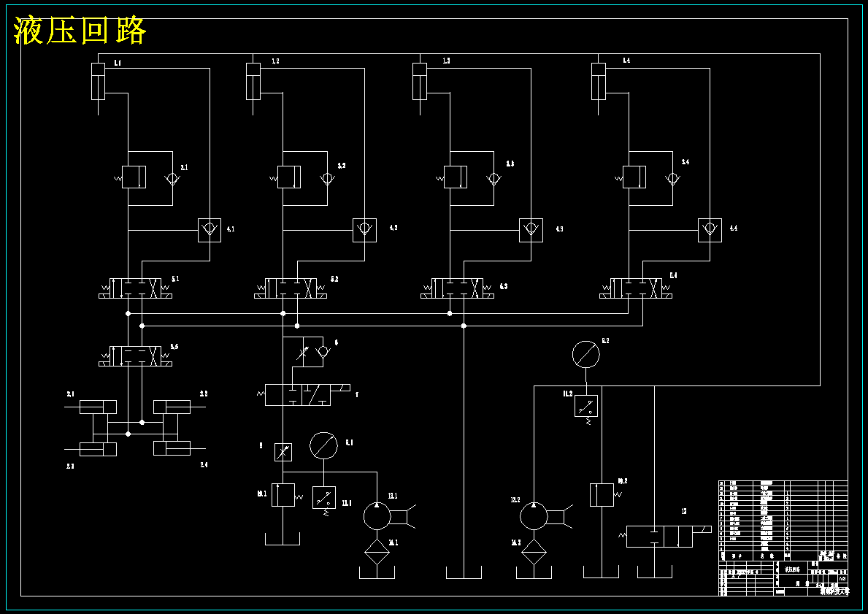Click the 5.5 label text
The height and width of the screenshot is (614, 868).
point(174,347)
